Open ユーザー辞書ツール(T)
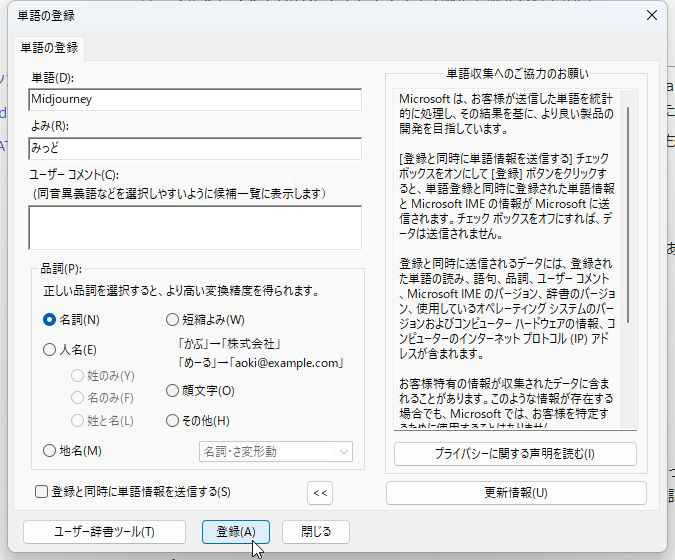The width and height of the screenshot is (675, 560). coord(105,532)
